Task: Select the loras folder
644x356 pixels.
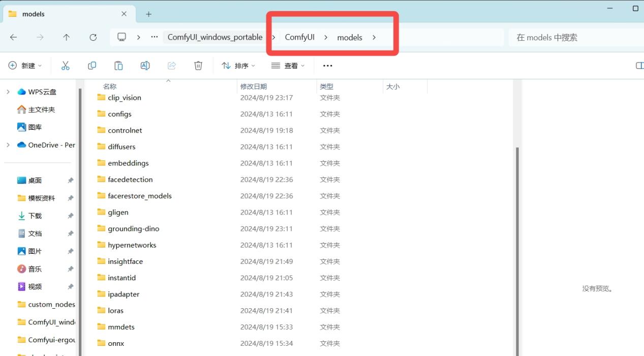Action: point(115,310)
